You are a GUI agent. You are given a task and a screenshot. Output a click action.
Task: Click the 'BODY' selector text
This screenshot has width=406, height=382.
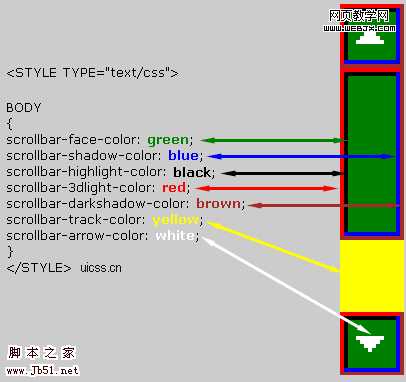(x=24, y=108)
